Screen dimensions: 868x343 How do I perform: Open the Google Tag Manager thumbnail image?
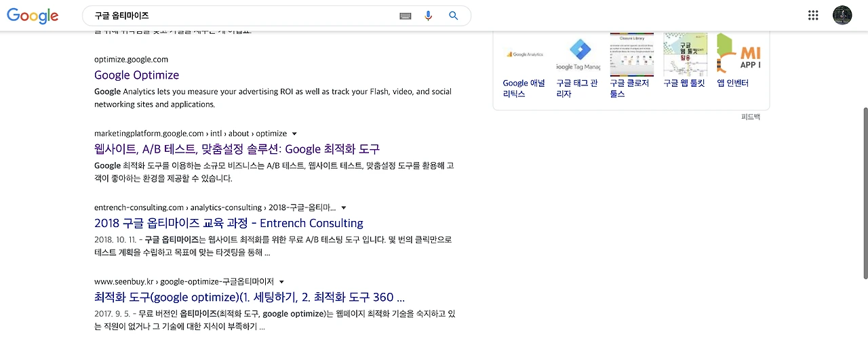(x=578, y=54)
